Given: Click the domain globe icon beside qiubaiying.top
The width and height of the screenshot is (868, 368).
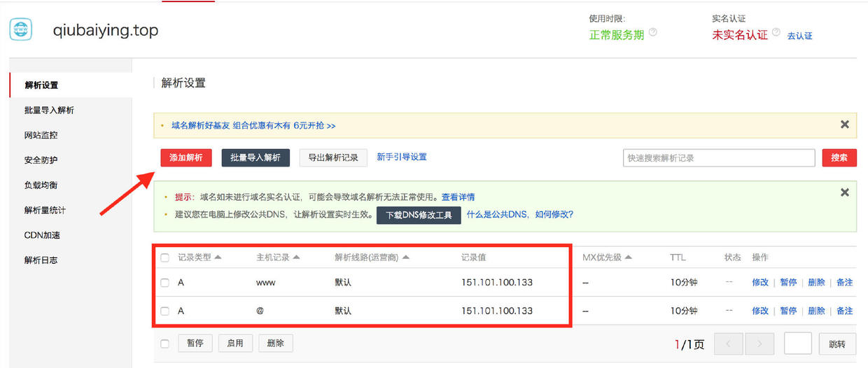Looking at the screenshot, I should pos(21,30).
